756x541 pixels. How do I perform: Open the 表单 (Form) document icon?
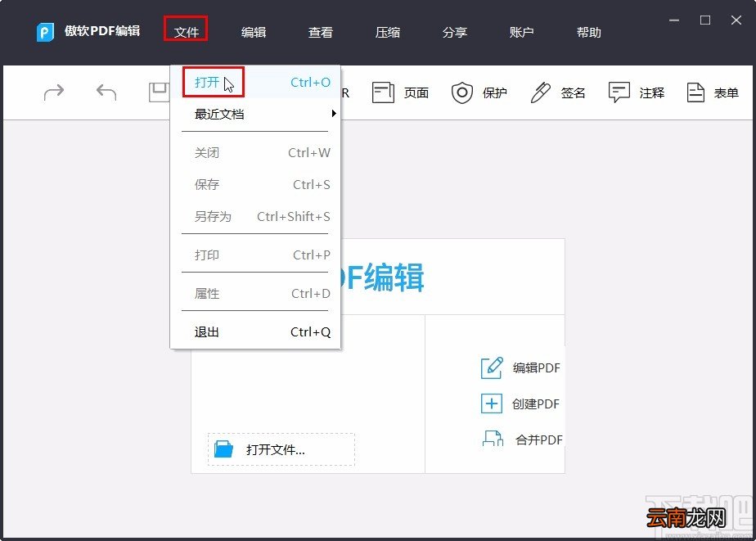pyautogui.click(x=695, y=92)
